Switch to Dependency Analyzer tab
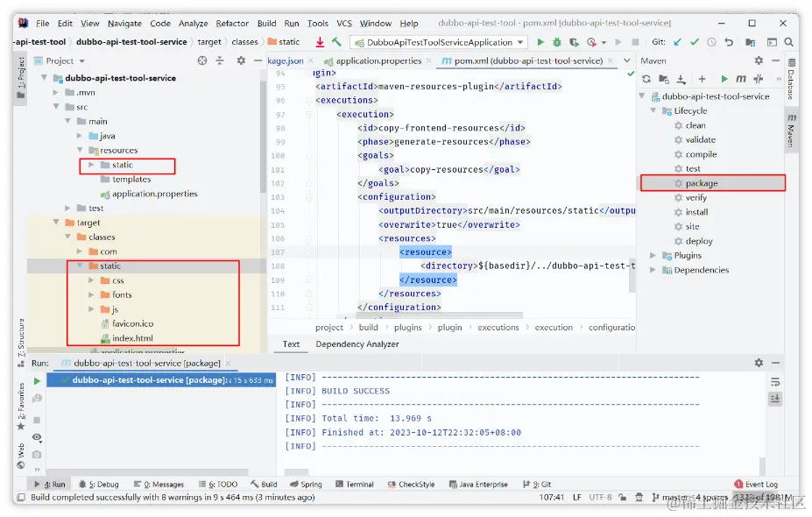812x517 pixels. pos(357,344)
